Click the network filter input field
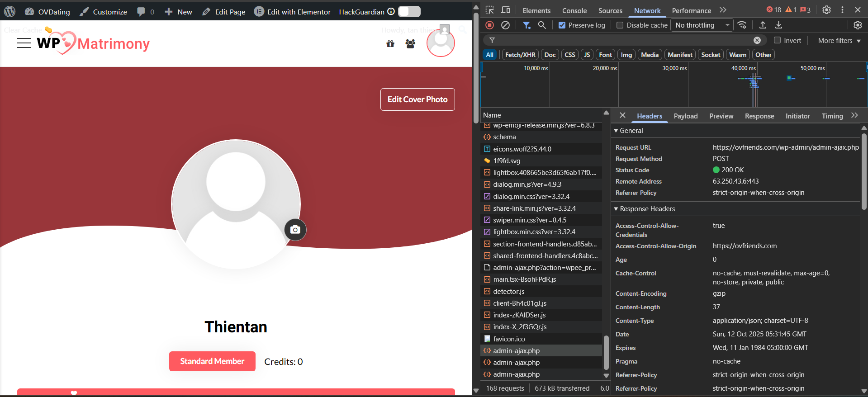The height and width of the screenshot is (397, 868). 624,41
